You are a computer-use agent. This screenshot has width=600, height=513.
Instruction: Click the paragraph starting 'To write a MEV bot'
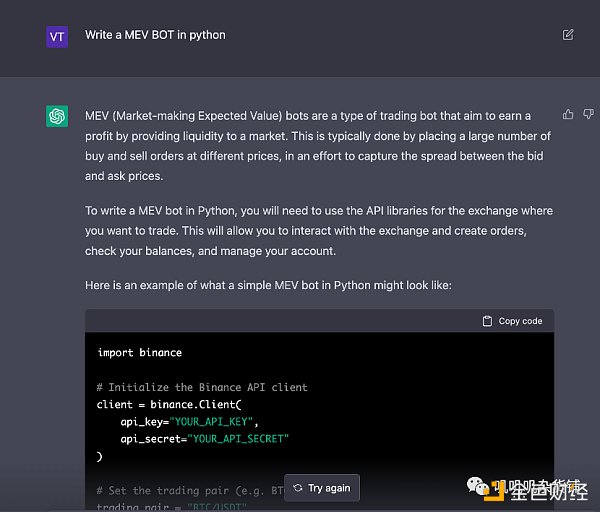[319, 231]
